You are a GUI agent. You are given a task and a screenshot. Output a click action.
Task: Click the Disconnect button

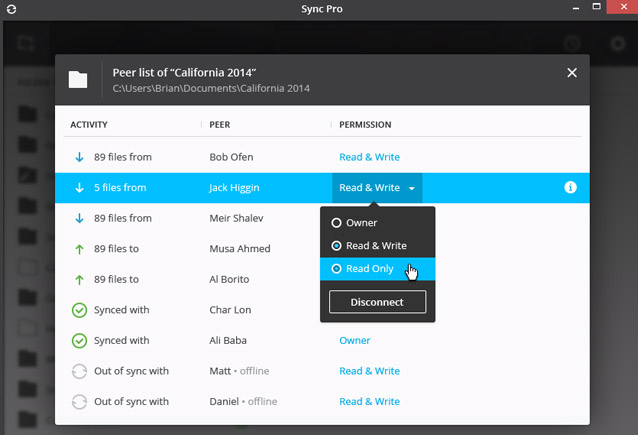click(377, 302)
